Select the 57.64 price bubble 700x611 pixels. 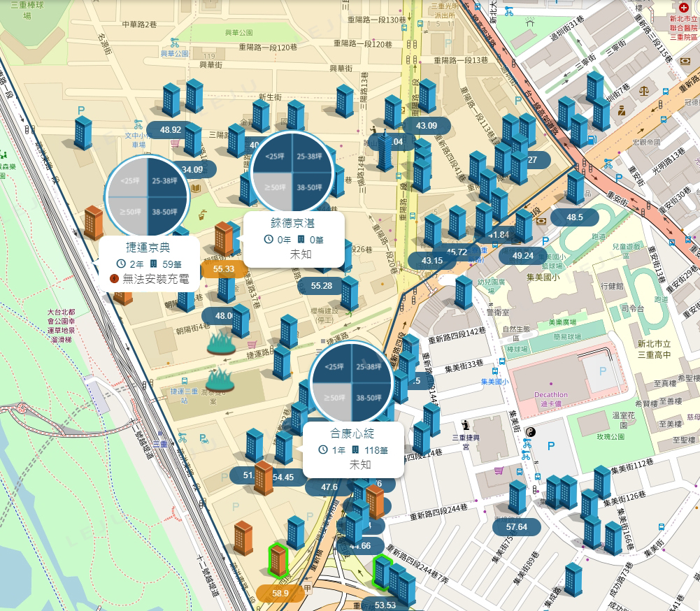[517, 527]
